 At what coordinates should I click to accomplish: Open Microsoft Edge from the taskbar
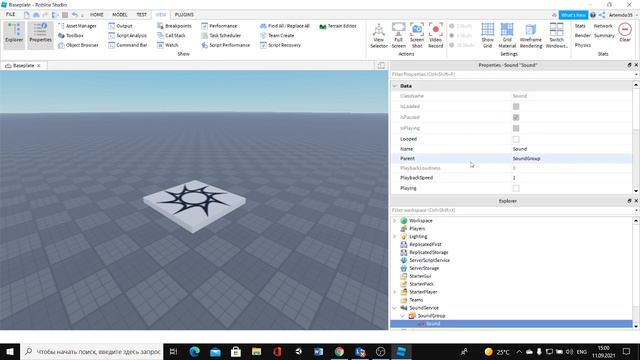tap(194, 351)
